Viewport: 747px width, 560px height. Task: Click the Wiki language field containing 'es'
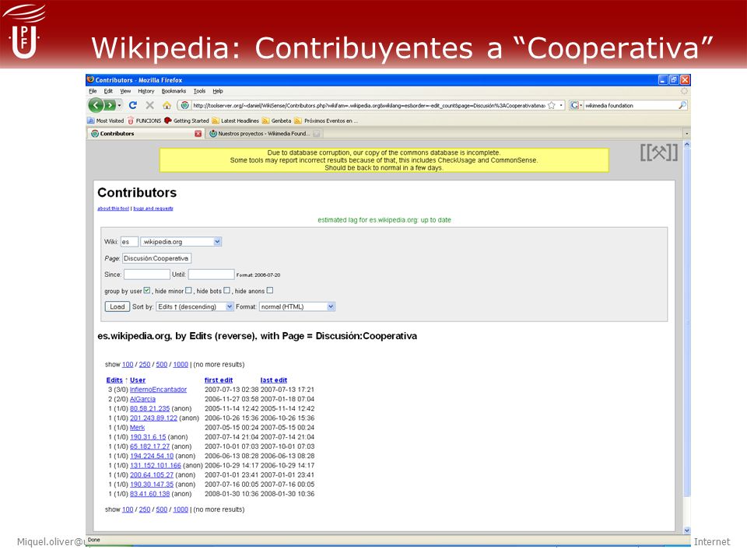pyautogui.click(x=129, y=242)
